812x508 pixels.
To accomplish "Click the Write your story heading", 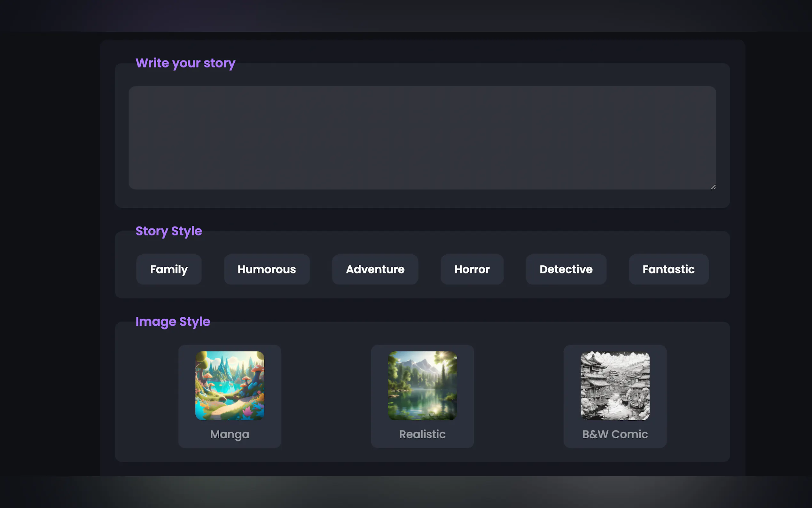I will [x=185, y=63].
